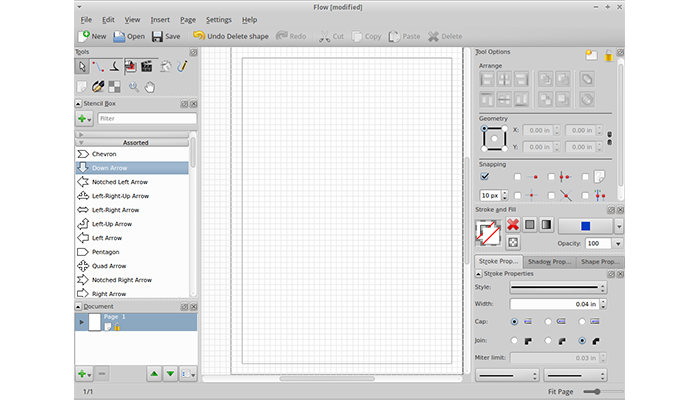700x400 pixels.
Task: Click the red X no-fill button
Action: coord(515,225)
